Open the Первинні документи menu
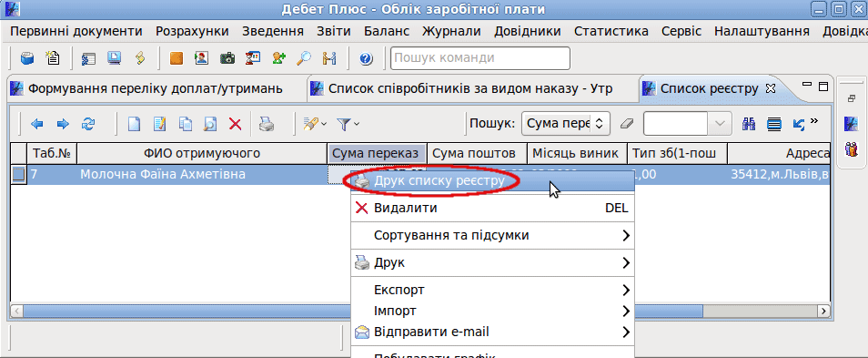This screenshot has height=358, width=868. click(x=76, y=31)
